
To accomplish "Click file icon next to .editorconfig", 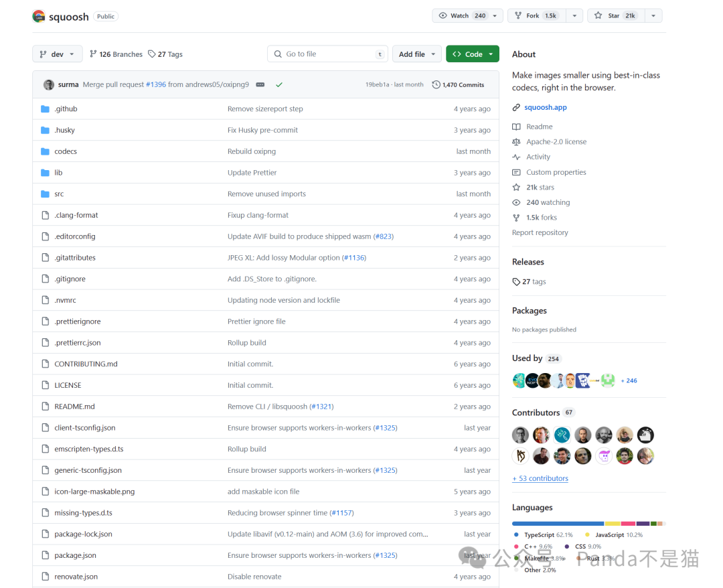I will (46, 236).
